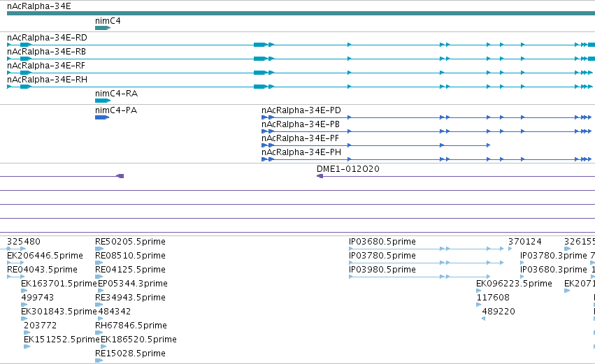
Task: Select EST EK163701.5prime
Action: click(x=59, y=284)
